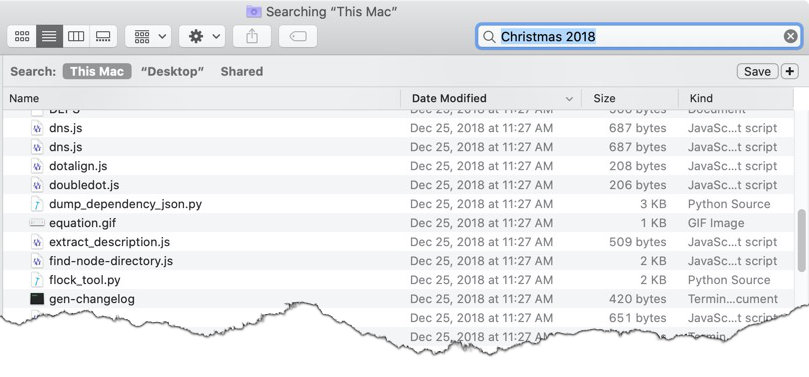This screenshot has height=377, width=809.
Task: Open the group-by arrangement dropdown
Action: coord(148,37)
